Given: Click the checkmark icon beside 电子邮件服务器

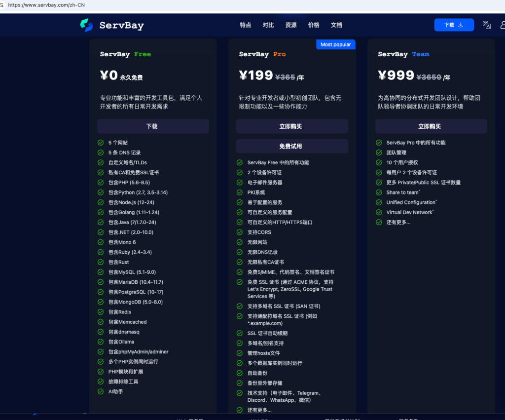Looking at the screenshot, I should pyautogui.click(x=240, y=183).
